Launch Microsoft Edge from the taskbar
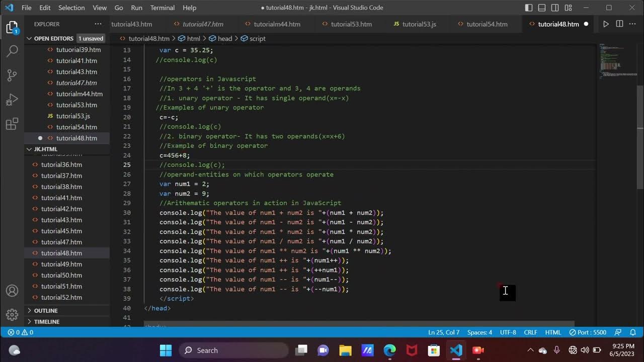The width and height of the screenshot is (644, 362). [390, 350]
